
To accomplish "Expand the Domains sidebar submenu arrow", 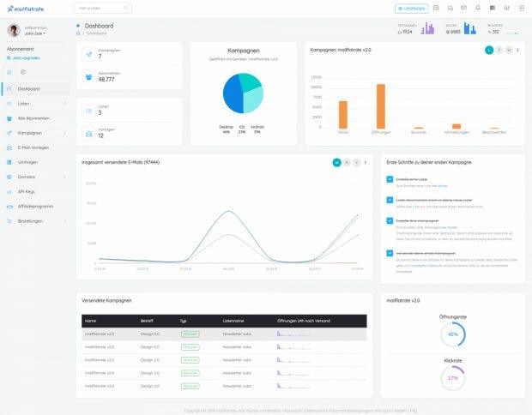I will pyautogui.click(x=65, y=177).
